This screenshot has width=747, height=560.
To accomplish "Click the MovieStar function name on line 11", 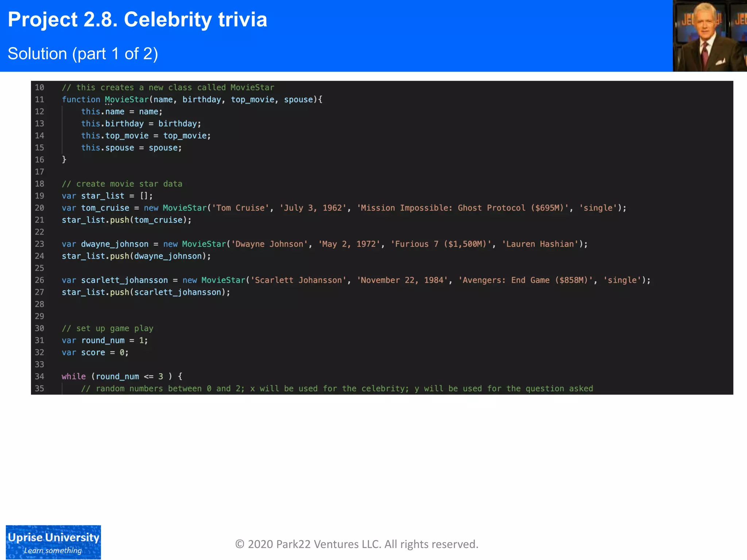I will (127, 100).
